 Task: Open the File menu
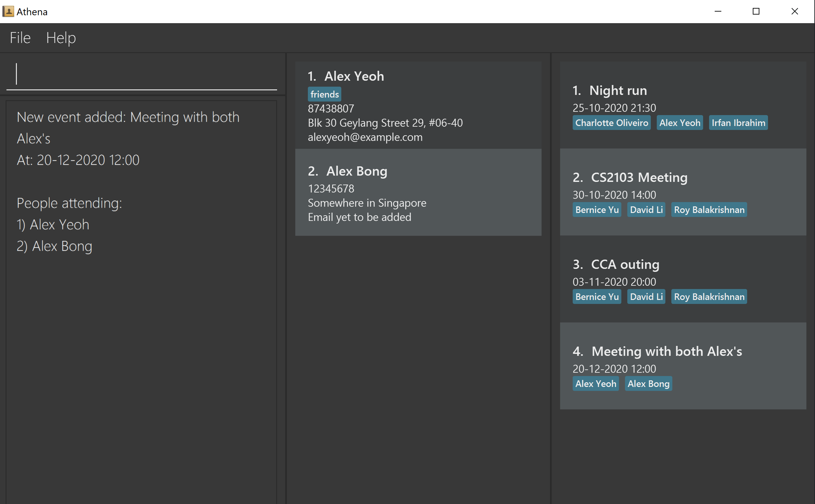(x=20, y=38)
